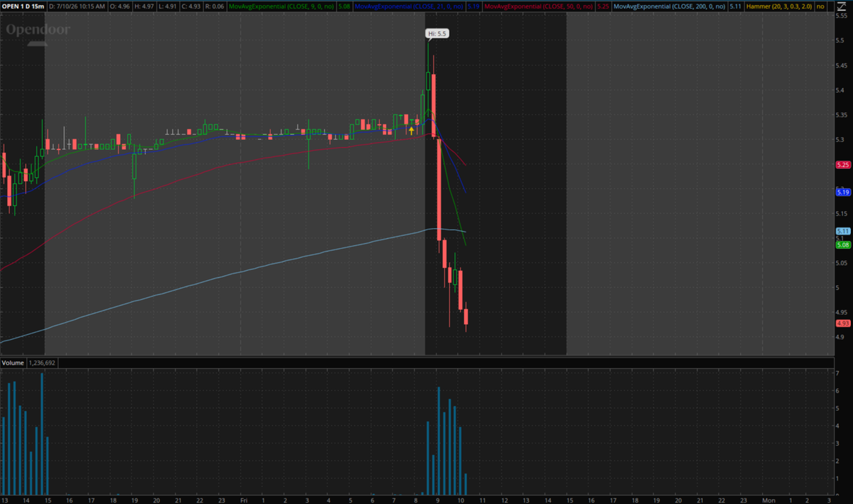This screenshot has width=853, height=504.
Task: Click the red 5.25 price axis tag
Action: 843,165
